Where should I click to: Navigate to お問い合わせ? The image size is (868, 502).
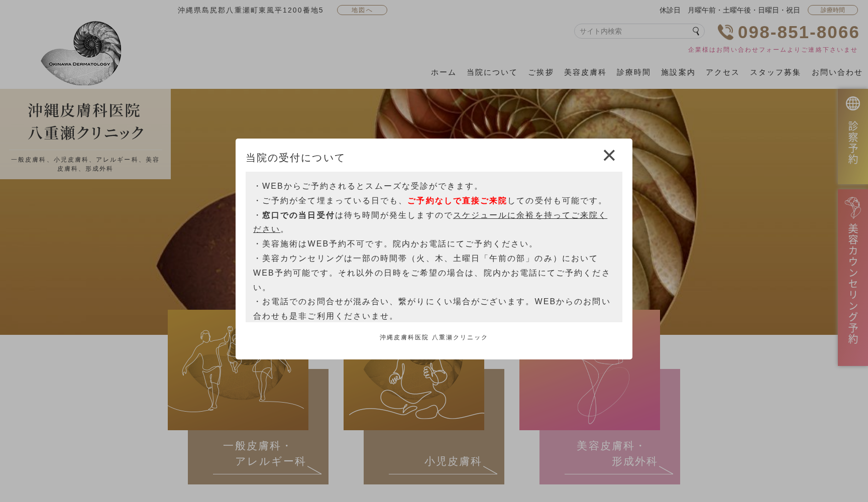tap(835, 72)
